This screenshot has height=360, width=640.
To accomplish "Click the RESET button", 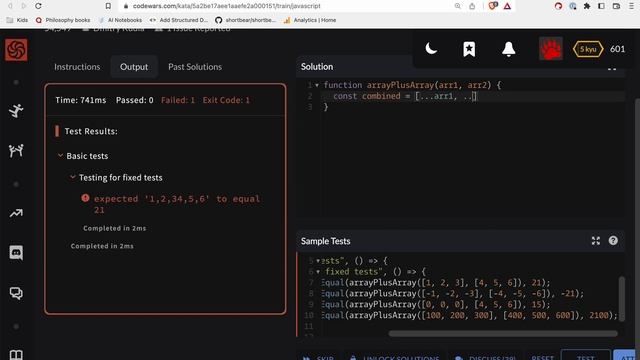I will click(x=542, y=357).
